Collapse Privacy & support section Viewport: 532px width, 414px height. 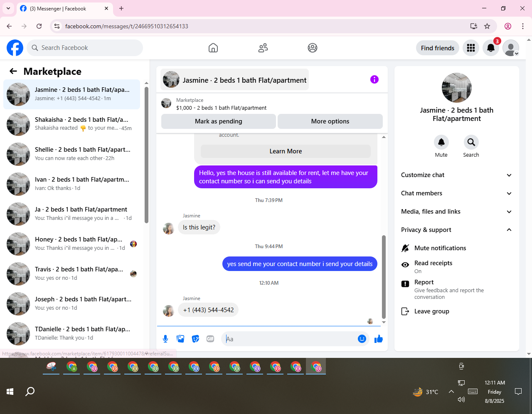[457, 230]
